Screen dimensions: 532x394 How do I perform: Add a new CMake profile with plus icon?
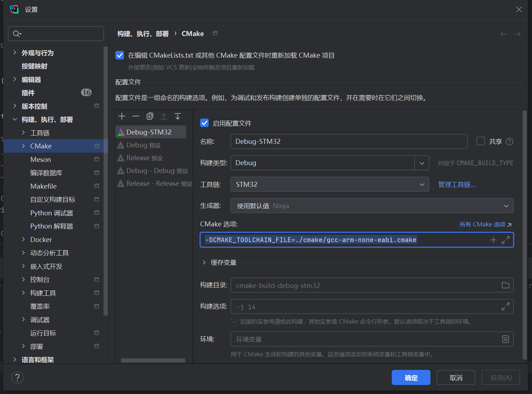(122, 116)
